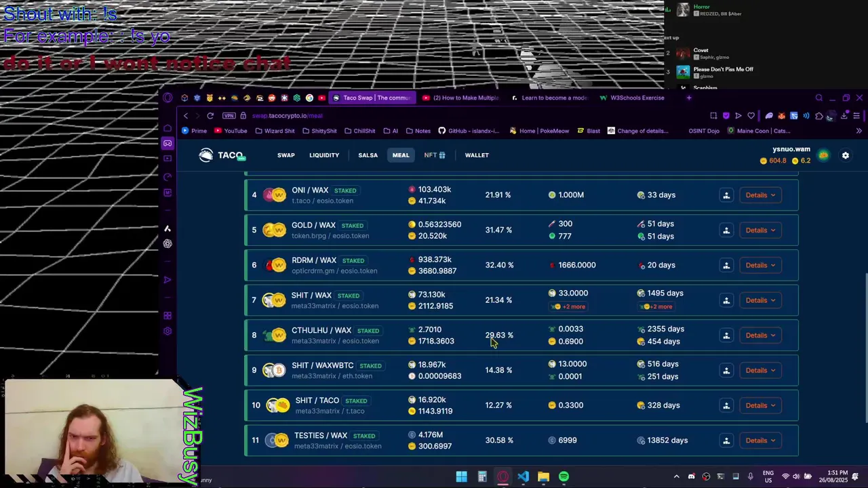Click the stake icon for CTHULHU / WAX
Viewport: 868px width, 488px height.
726,335
